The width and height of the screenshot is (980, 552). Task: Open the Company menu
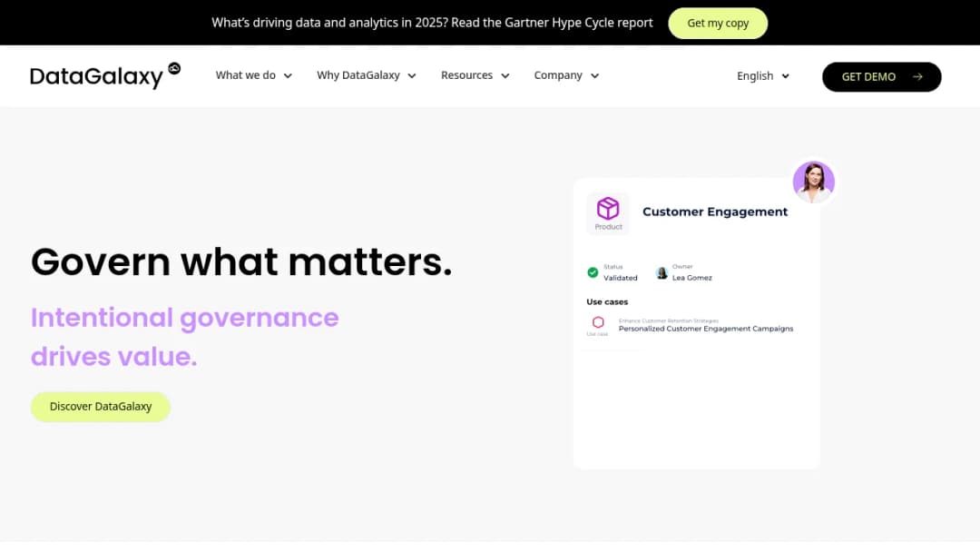(566, 75)
